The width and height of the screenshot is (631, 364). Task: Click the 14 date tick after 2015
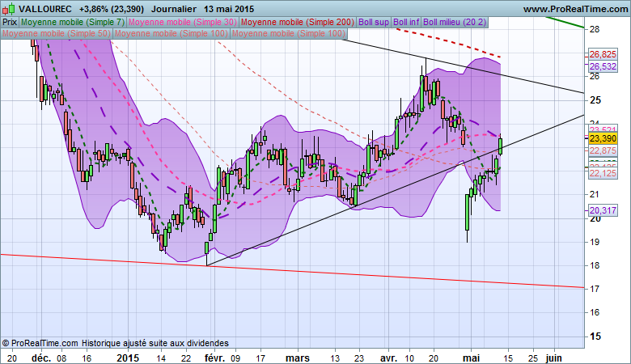[161, 358]
